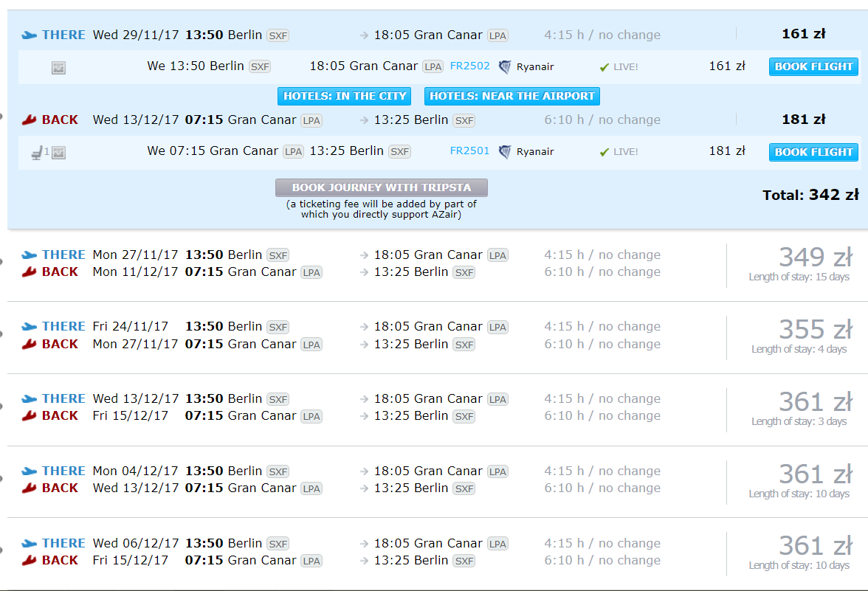The height and width of the screenshot is (591, 868).
Task: Click the seat icon in the FR2501 row
Action: (x=37, y=153)
